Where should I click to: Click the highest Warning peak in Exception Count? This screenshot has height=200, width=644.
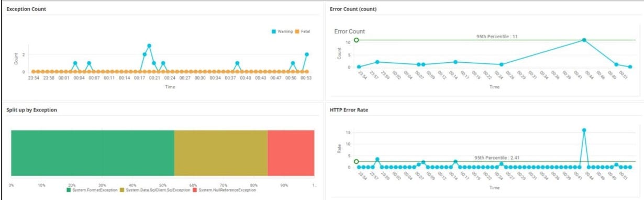149,46
